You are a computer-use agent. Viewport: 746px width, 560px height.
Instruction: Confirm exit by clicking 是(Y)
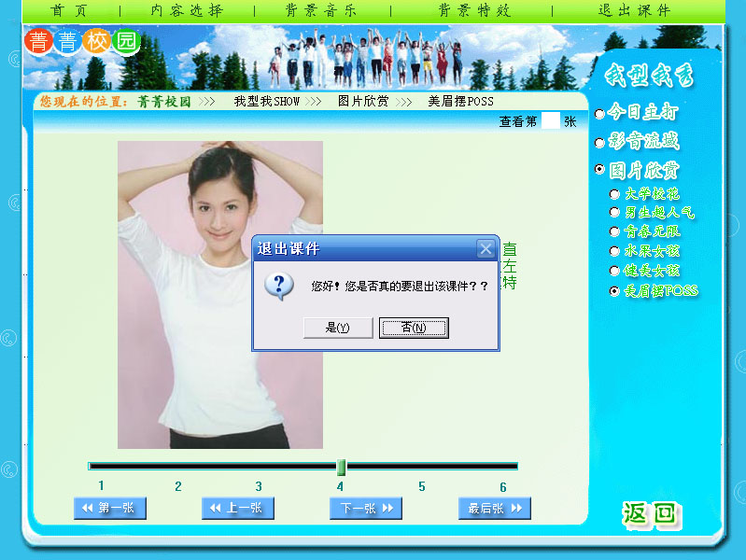click(x=338, y=328)
